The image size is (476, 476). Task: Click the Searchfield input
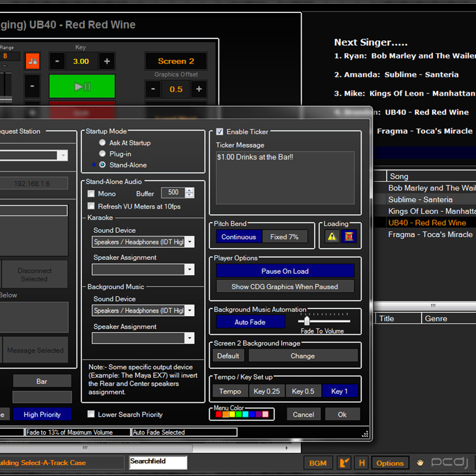click(x=158, y=462)
